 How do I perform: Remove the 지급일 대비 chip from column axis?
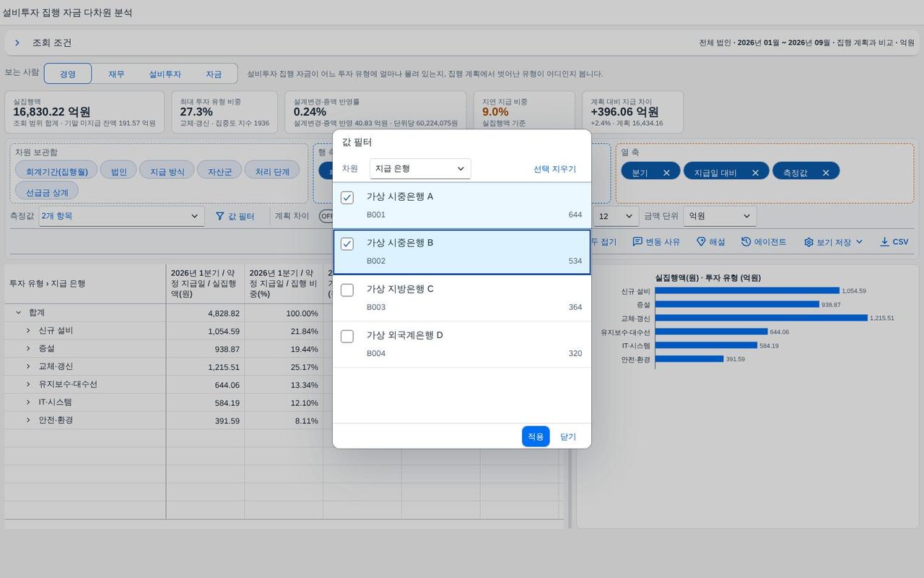755,173
